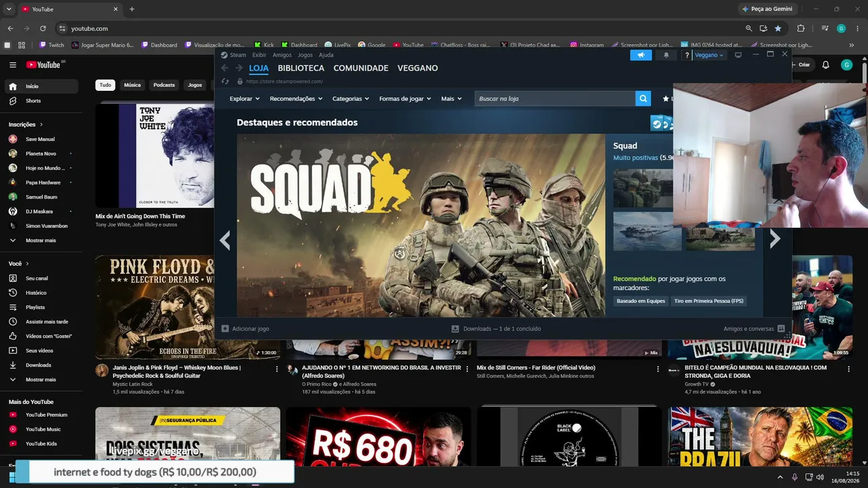This screenshot has height=488, width=868.
Task: Open the Steam help question mark
Action: pyautogui.click(x=687, y=55)
